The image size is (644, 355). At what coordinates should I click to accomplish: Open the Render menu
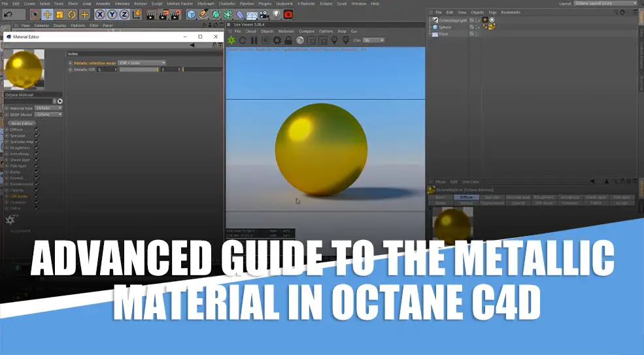pos(141,4)
